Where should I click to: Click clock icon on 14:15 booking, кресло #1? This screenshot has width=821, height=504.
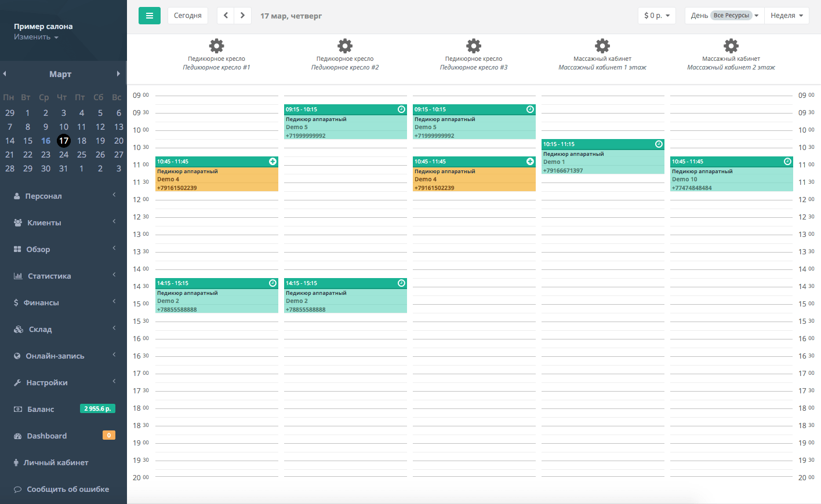click(273, 283)
